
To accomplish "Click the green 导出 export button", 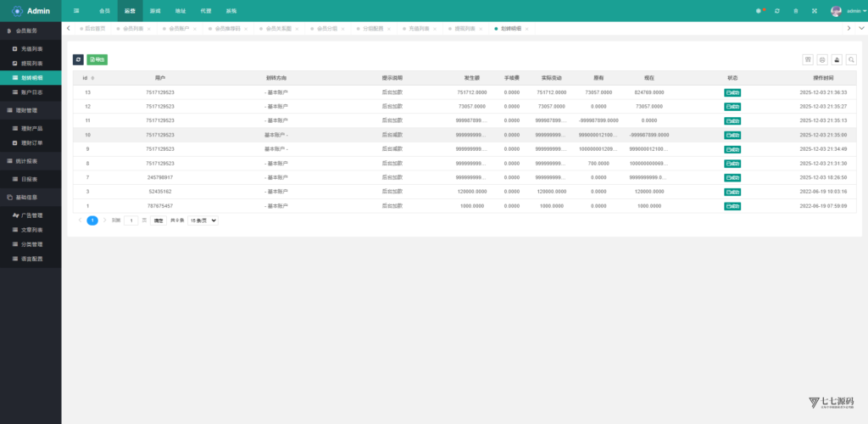I will [x=97, y=60].
